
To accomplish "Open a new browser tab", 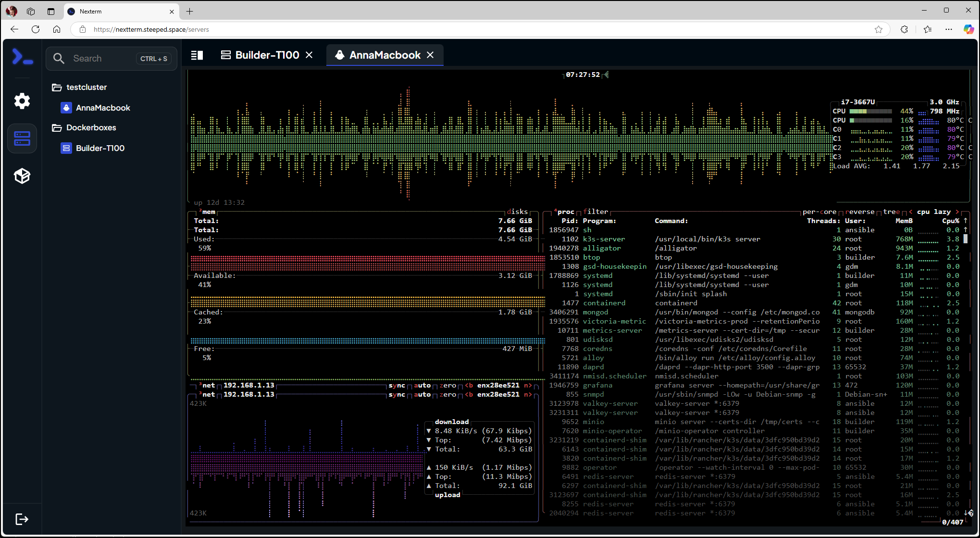I will click(190, 11).
